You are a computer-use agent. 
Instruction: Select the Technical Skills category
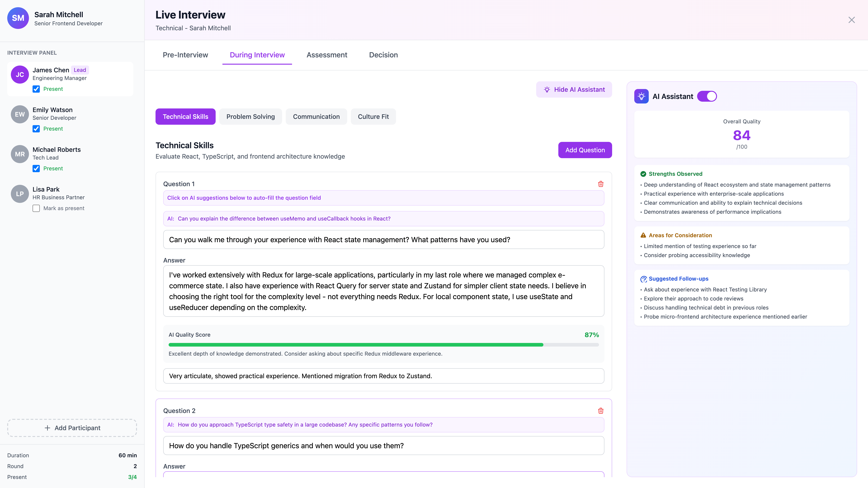(185, 117)
